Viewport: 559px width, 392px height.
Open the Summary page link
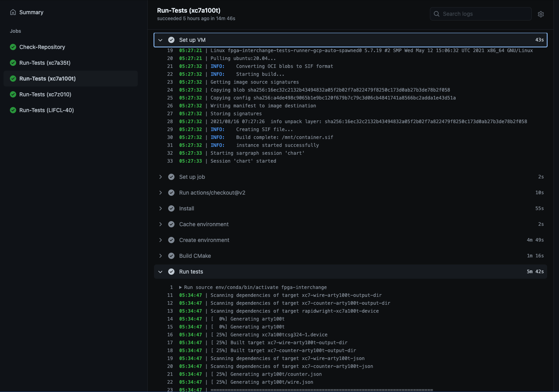tap(31, 12)
